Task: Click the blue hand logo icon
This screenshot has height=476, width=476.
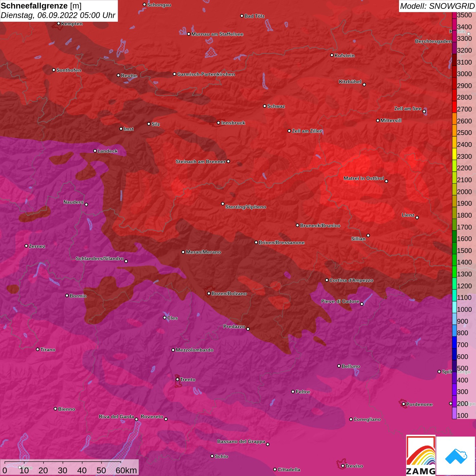Action: tap(456, 456)
